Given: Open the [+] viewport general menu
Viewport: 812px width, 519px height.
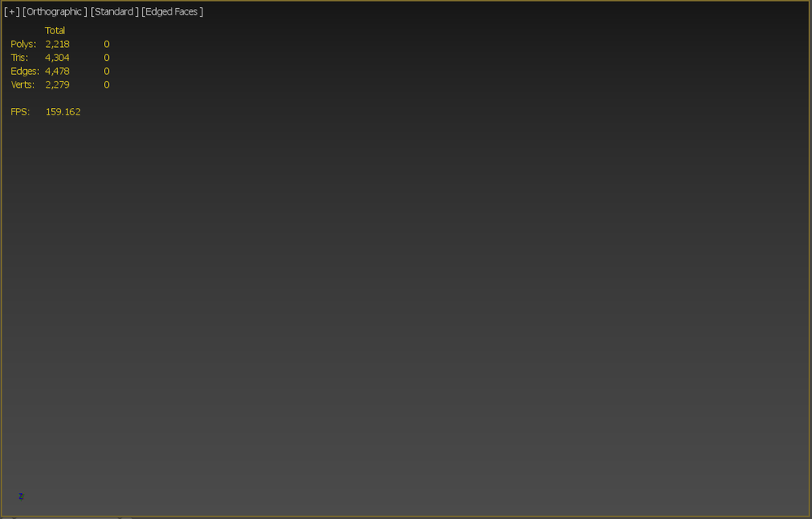Looking at the screenshot, I should tap(12, 11).
